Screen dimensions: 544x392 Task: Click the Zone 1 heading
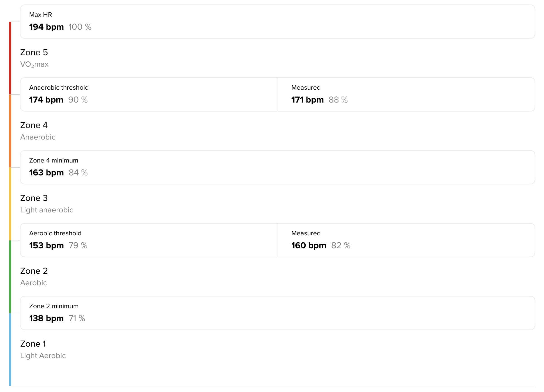point(33,344)
